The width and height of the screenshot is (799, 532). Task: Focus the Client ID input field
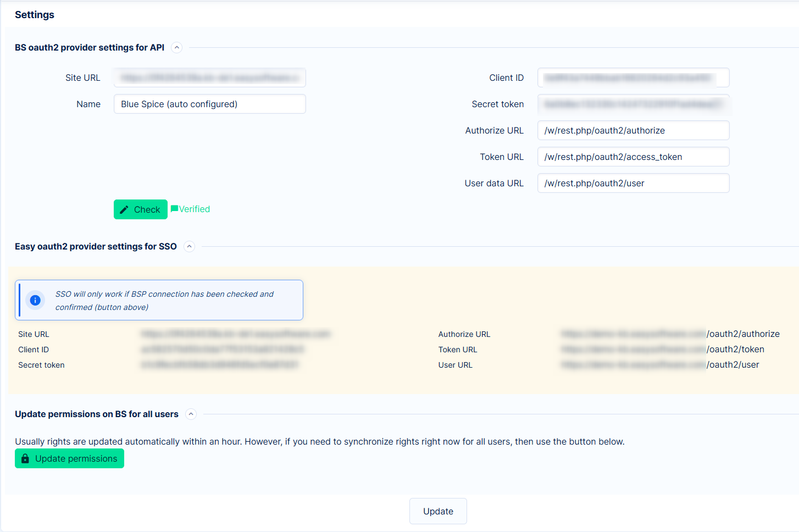coord(633,77)
